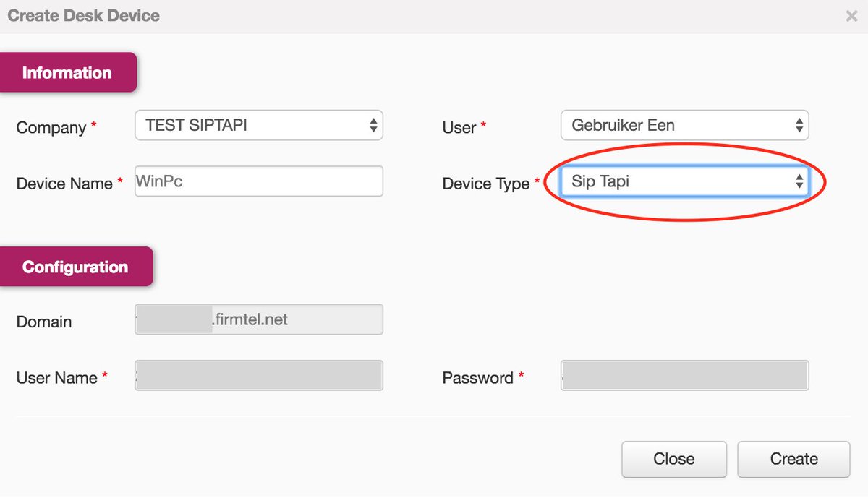Click the User Name input field
This screenshot has height=503, width=868.
(x=259, y=376)
